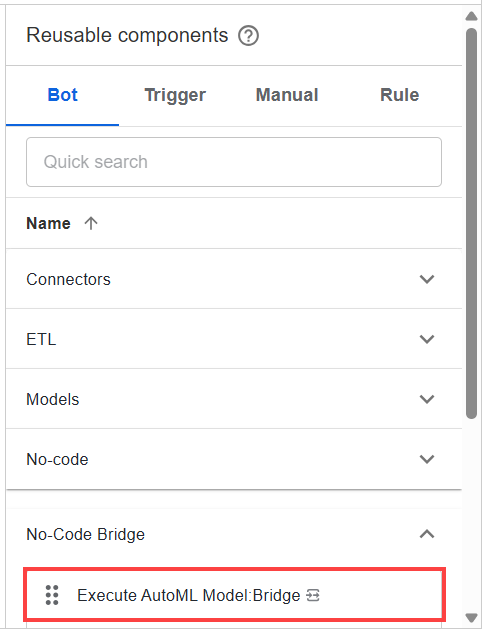Click the scrollbar down arrow
The image size is (485, 635).
471,618
